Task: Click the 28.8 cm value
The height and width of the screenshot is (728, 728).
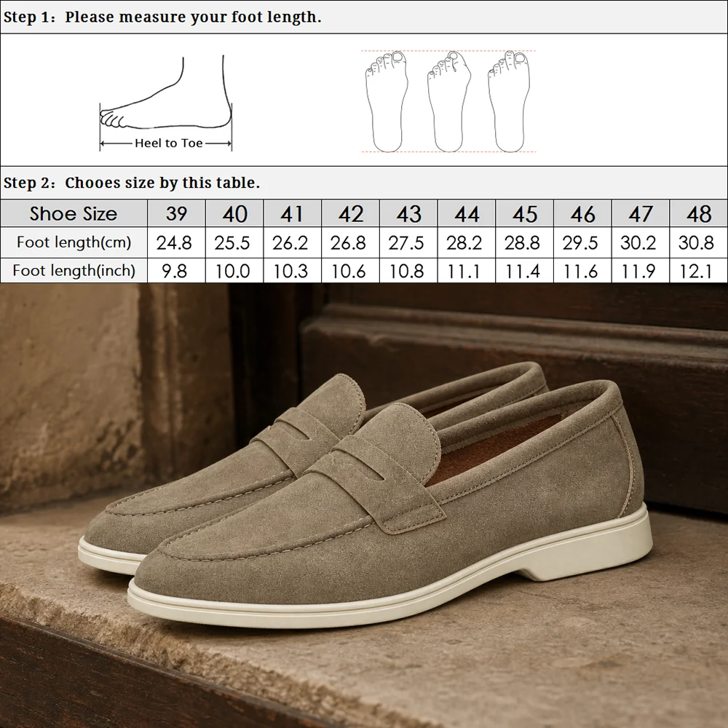Action: [522, 243]
